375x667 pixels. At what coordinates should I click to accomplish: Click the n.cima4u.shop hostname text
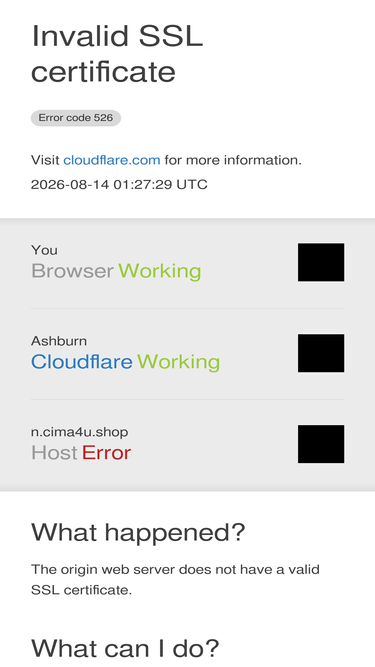coord(80,432)
